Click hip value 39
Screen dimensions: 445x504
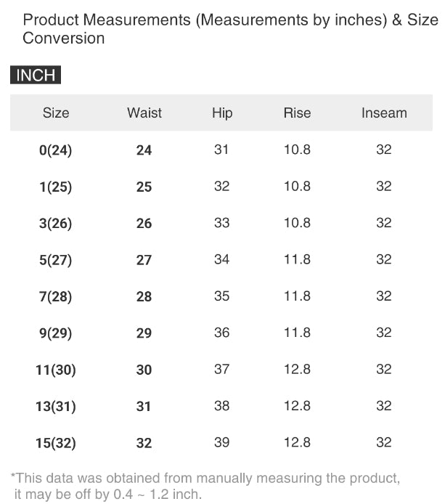pyautogui.click(x=222, y=442)
